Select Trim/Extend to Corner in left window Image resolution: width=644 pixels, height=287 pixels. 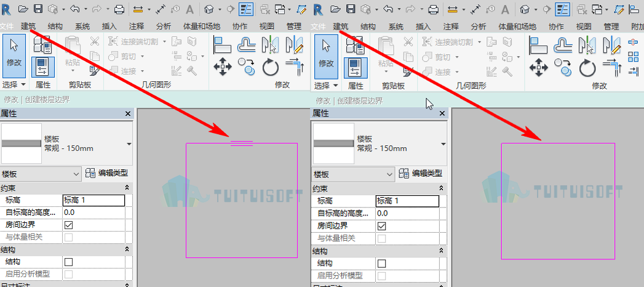(x=295, y=67)
